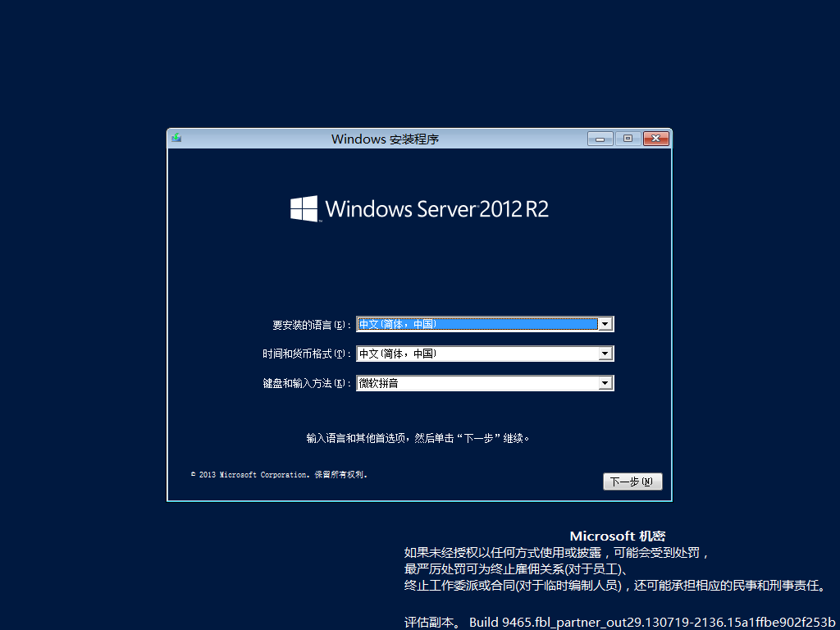Click the 2013 Microsoft Corporation copyright text
This screenshot has height=630, width=840.
click(279, 475)
